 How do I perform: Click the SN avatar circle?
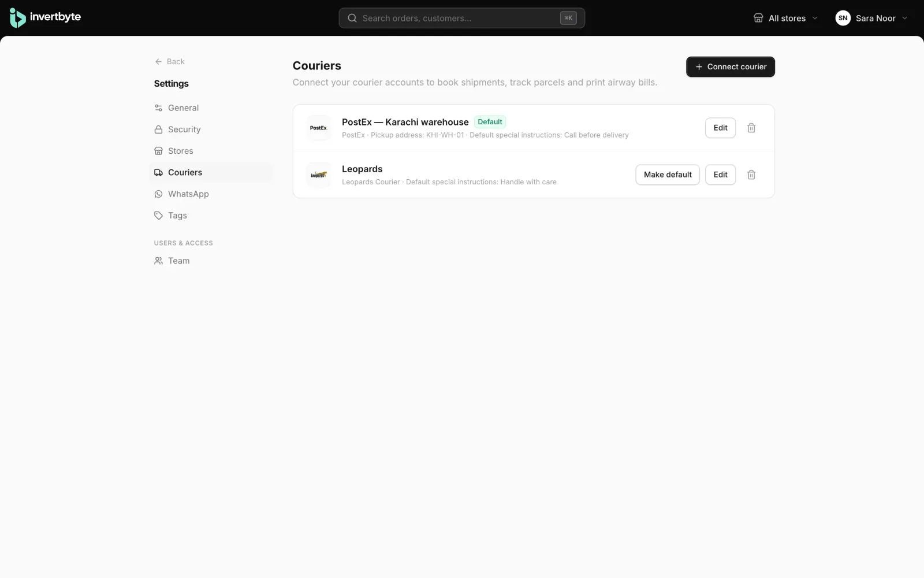click(843, 18)
